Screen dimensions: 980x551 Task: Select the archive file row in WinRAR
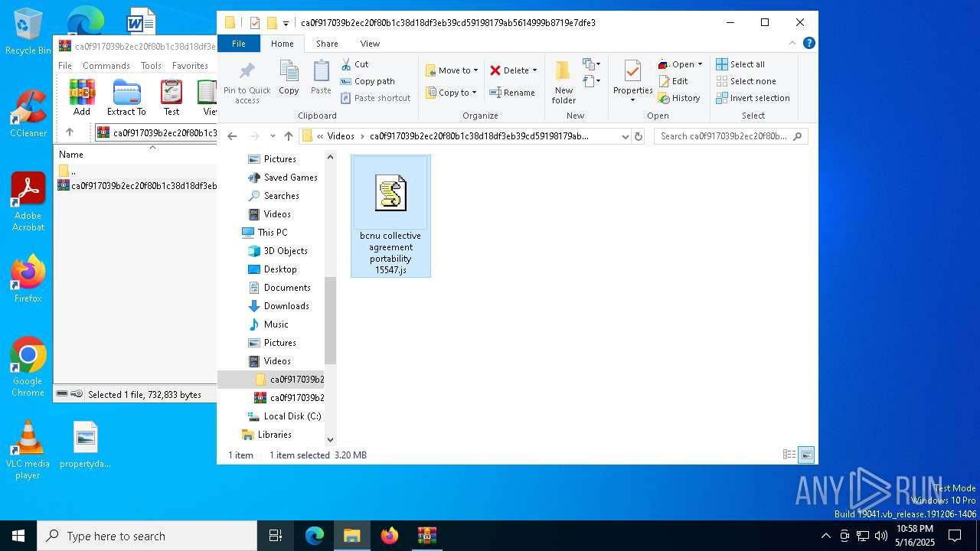(x=137, y=185)
